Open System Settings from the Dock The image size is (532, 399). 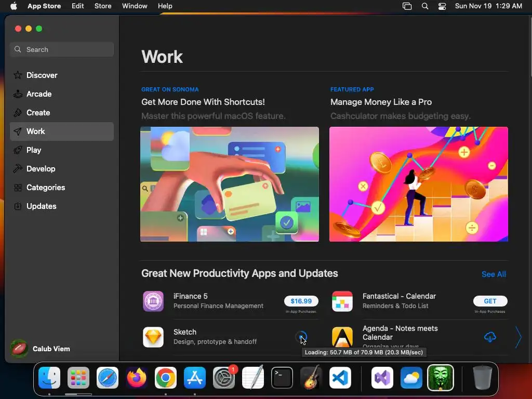click(224, 378)
